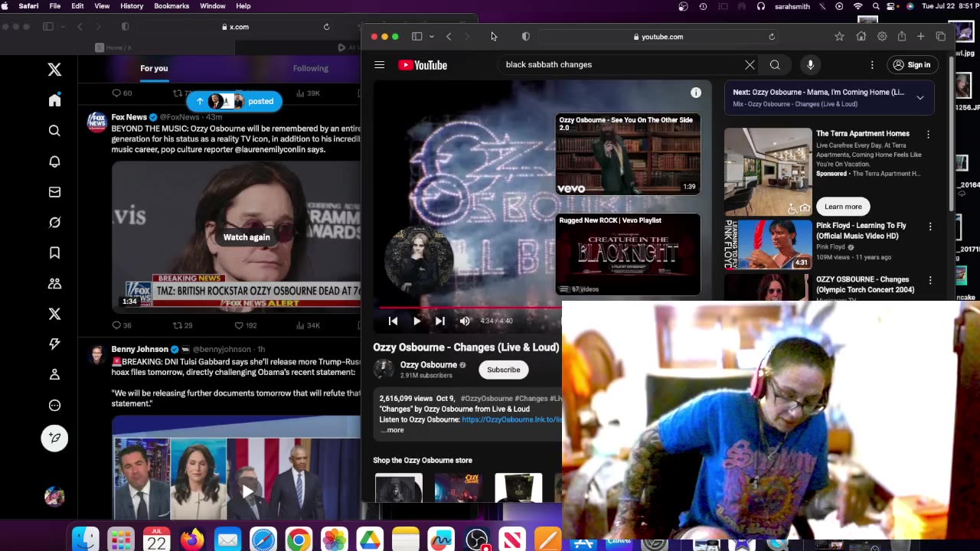Open the File menu
This screenshot has width=980, height=551.
click(55, 6)
